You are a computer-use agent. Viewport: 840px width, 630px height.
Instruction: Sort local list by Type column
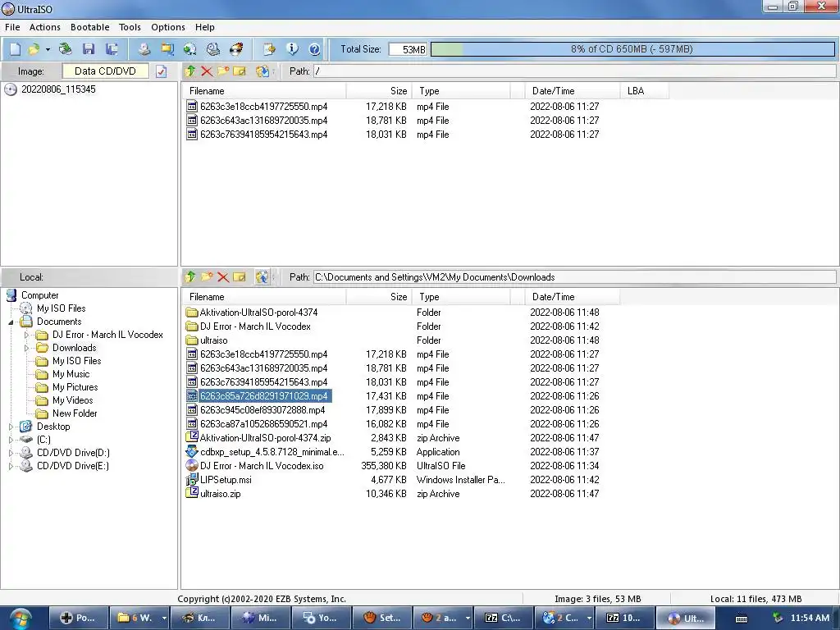coord(461,297)
